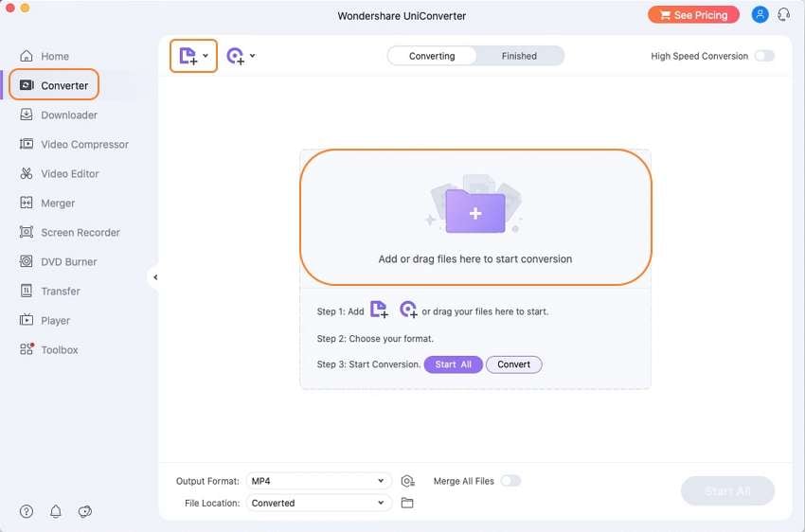The height and width of the screenshot is (532, 805).
Task: Collapse the sidebar with the arrow handle
Action: 155,277
